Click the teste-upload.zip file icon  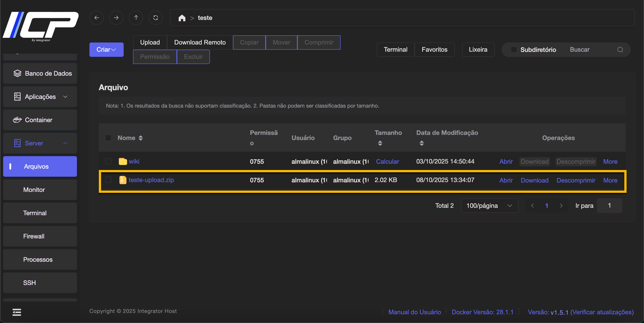(x=123, y=180)
